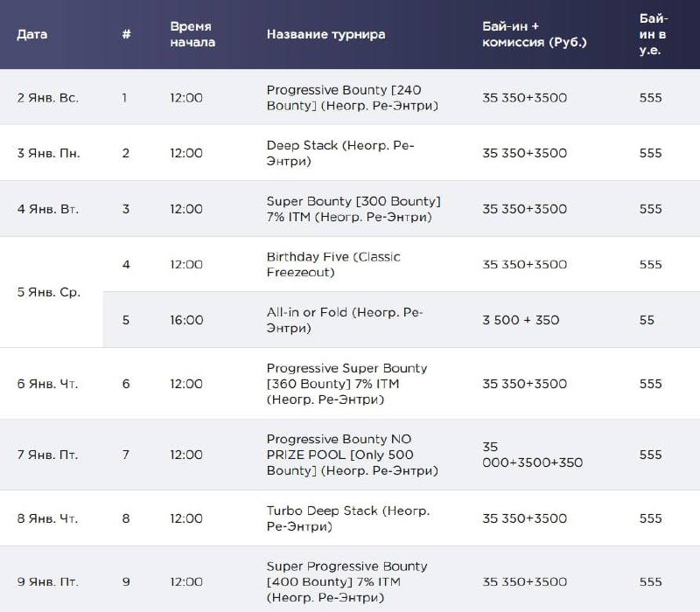This screenshot has height=612, width=700.
Task: Select the "Бай-ин + комиссия (Руб.)" header
Action: coord(534,35)
